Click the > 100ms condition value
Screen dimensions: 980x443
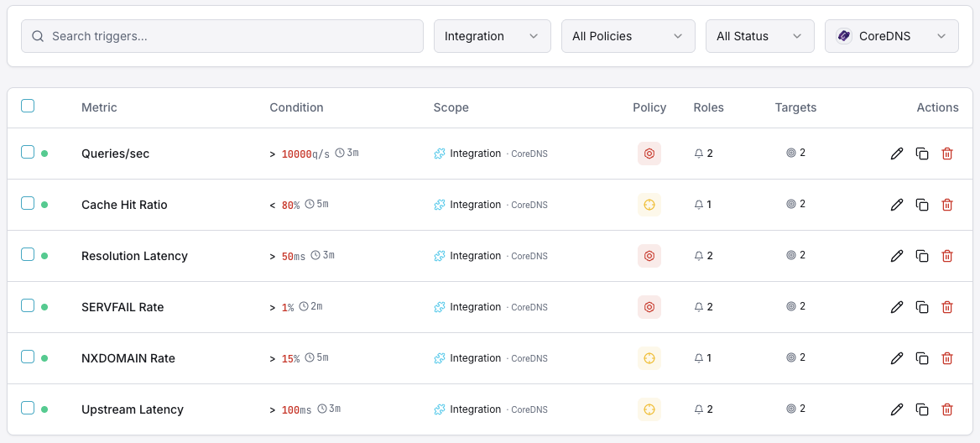click(x=290, y=410)
